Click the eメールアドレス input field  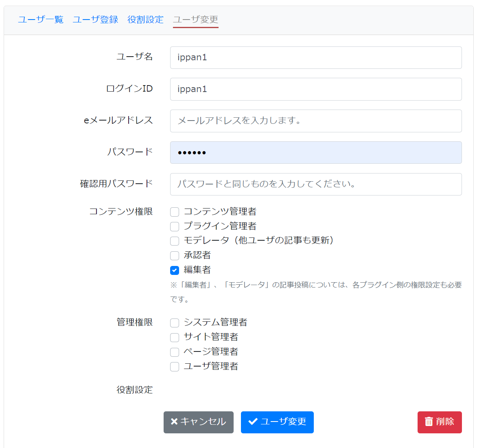[x=316, y=121]
